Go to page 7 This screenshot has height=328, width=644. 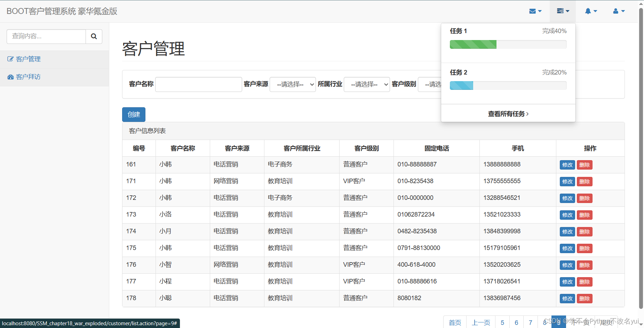point(531,322)
